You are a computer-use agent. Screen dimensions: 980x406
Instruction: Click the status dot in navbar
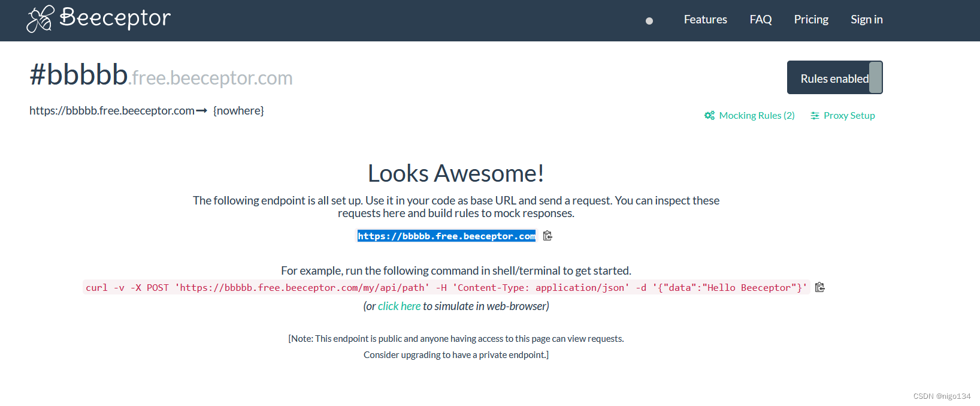pyautogui.click(x=649, y=21)
